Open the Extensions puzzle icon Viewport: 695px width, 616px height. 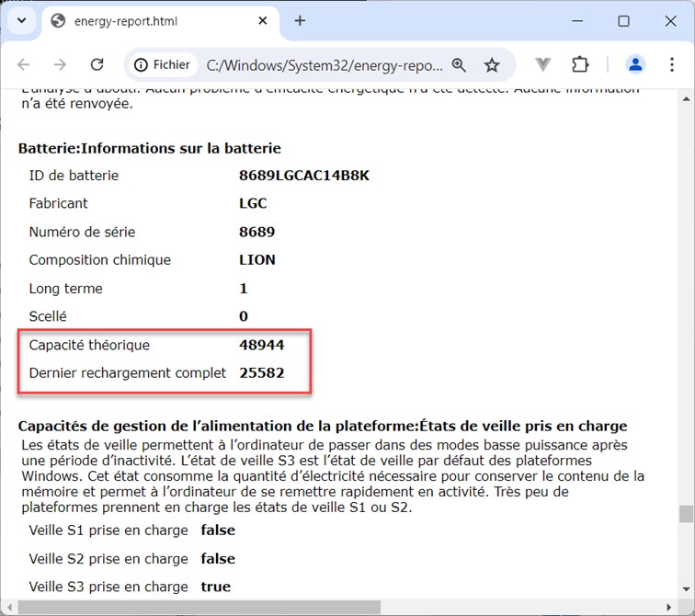[x=580, y=65]
